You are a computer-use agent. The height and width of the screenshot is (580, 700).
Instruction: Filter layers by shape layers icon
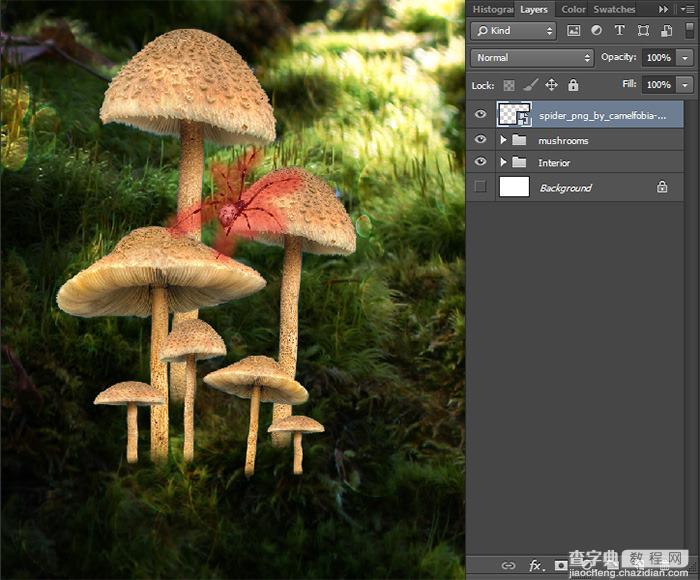coord(643,30)
